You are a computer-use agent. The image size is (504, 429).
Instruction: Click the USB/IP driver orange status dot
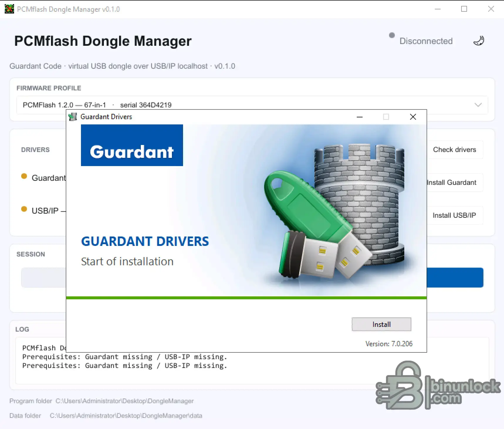[24, 209]
